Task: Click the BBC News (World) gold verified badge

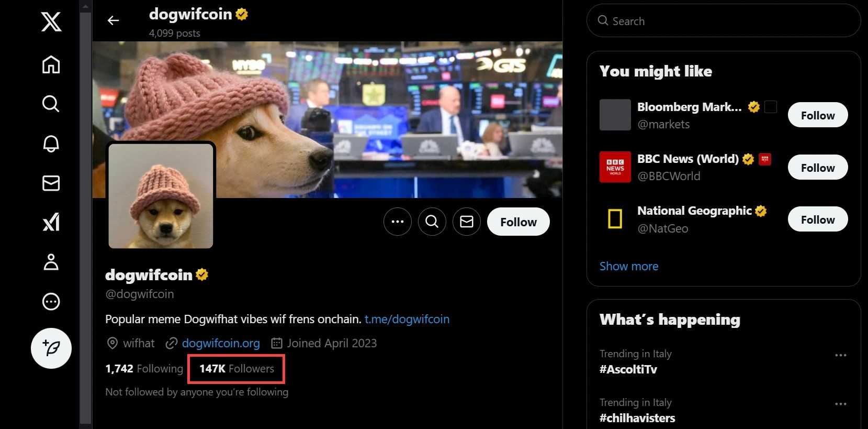Action: (x=748, y=159)
